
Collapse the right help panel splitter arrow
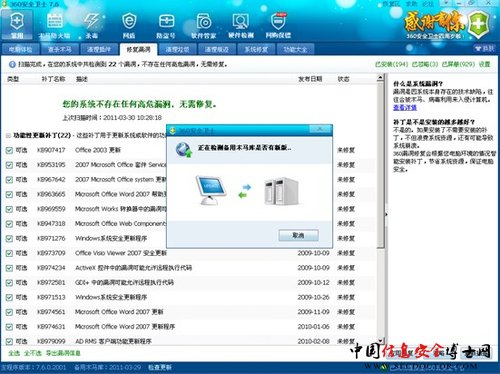coord(386,214)
